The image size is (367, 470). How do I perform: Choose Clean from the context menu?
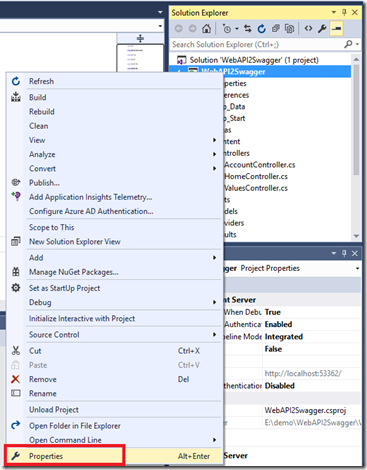pos(114,126)
